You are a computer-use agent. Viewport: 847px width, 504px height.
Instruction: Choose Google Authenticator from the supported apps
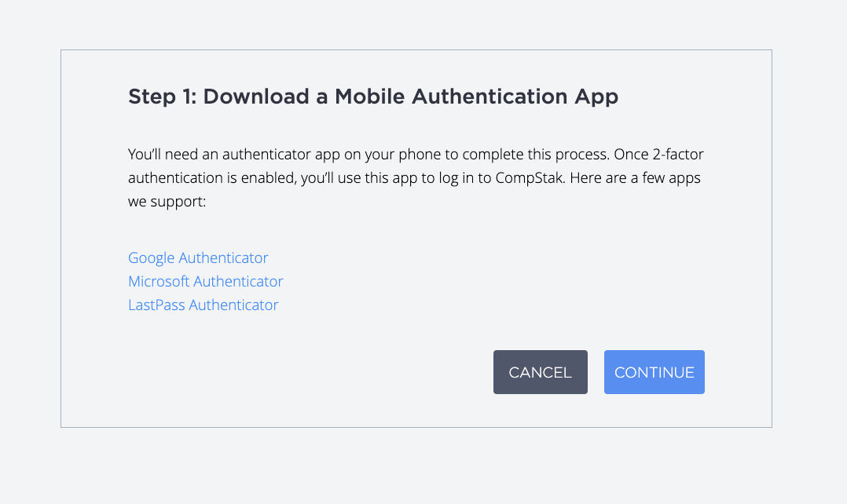pos(197,257)
